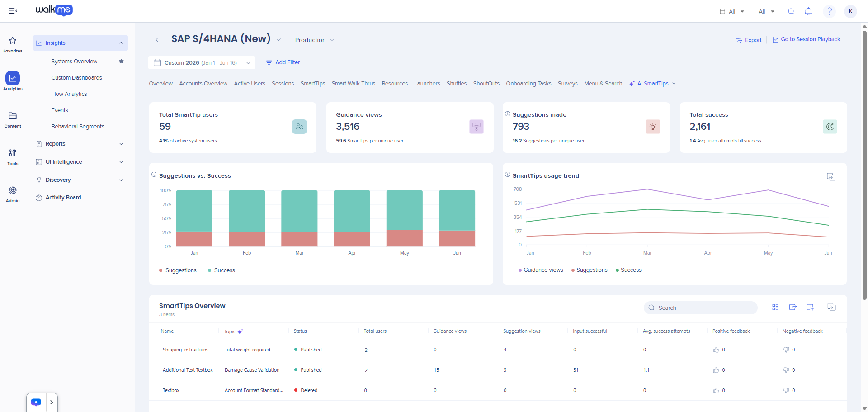Open notifications bell icon
Image resolution: width=868 pixels, height=412 pixels.
(808, 11)
